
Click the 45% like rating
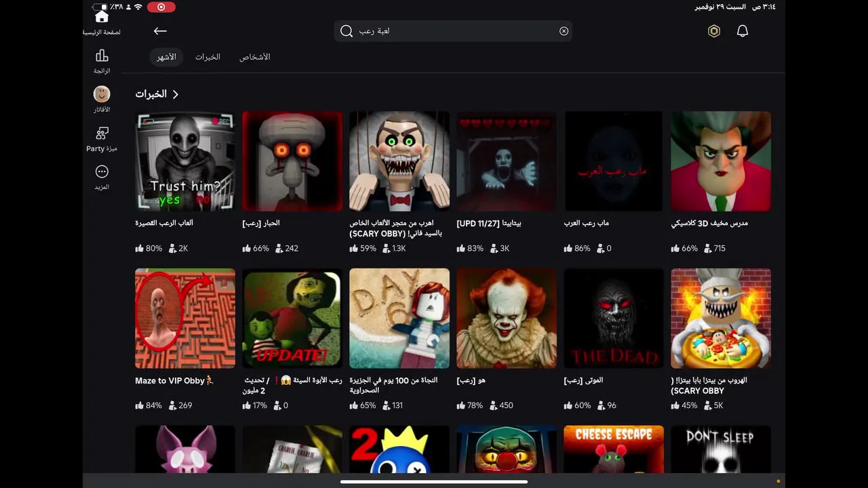[x=684, y=405]
